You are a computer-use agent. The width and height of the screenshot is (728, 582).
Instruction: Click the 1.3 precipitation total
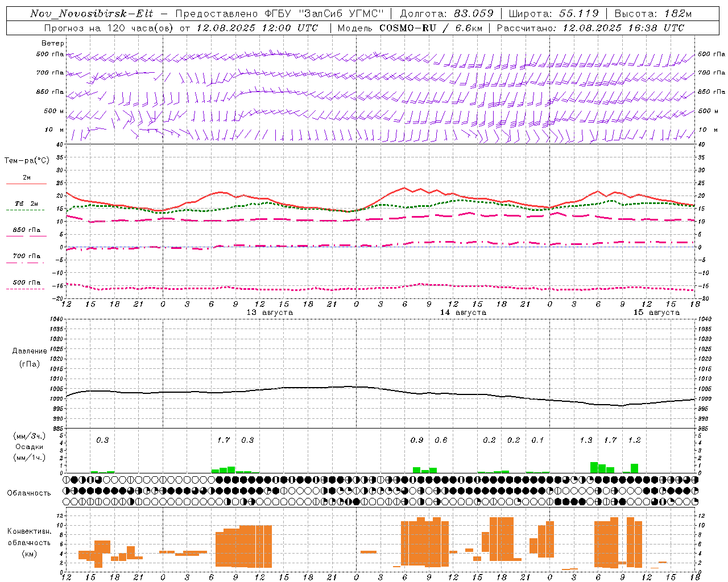[586, 440]
